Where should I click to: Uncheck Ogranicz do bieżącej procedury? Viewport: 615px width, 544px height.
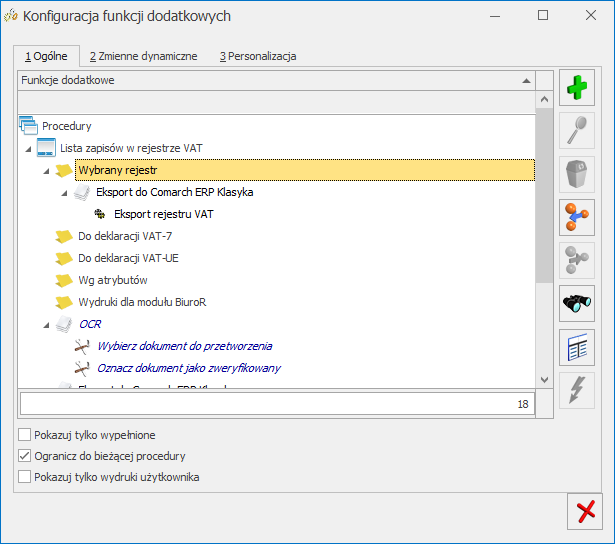[x=25, y=456]
